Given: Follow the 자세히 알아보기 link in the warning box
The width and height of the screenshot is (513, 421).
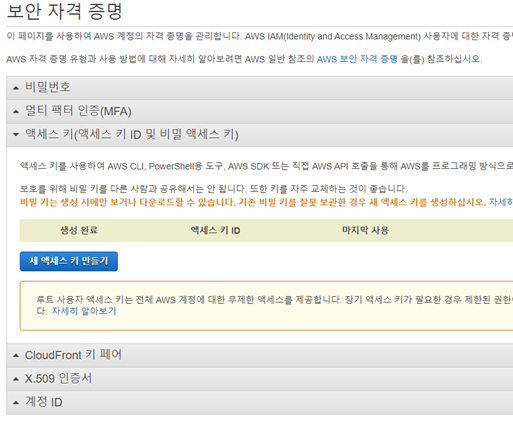Looking at the screenshot, I should (84, 311).
